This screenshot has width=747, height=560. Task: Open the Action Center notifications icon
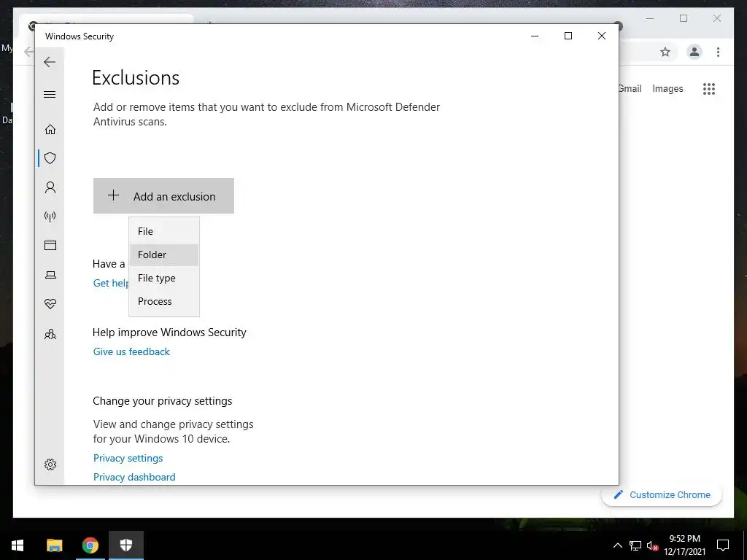pyautogui.click(x=723, y=545)
